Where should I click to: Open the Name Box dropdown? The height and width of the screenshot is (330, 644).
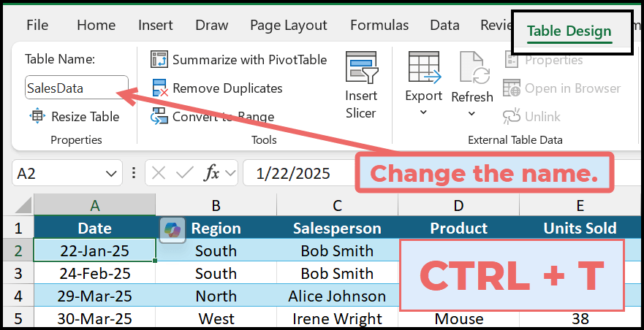[112, 174]
